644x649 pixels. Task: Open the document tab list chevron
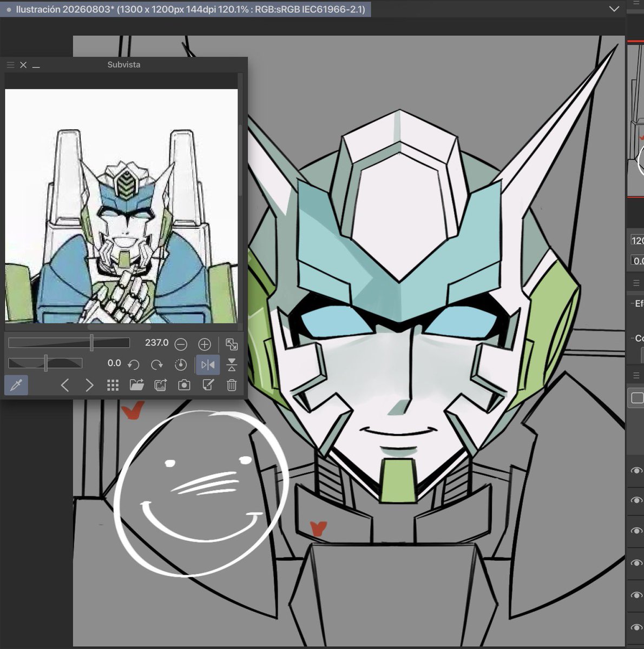coord(614,9)
